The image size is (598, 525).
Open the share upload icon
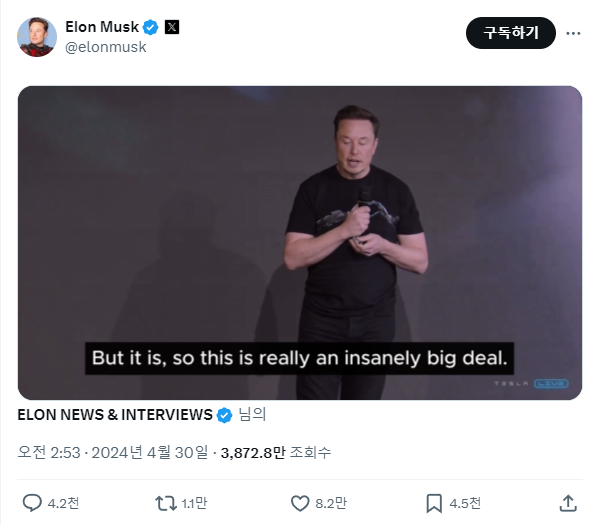pos(568,503)
